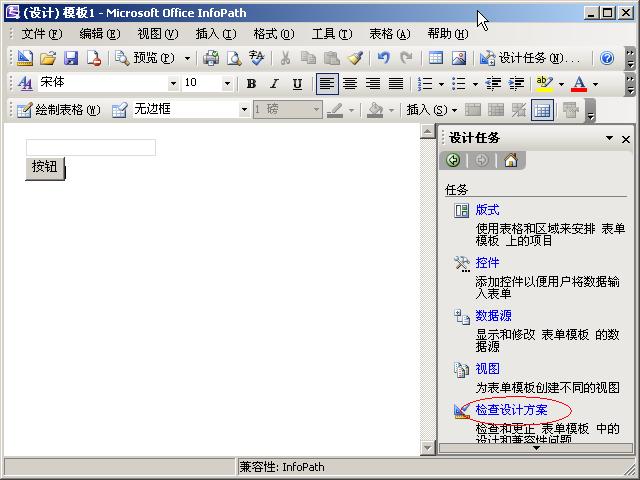Click the text box on the form canvas

pos(91,147)
